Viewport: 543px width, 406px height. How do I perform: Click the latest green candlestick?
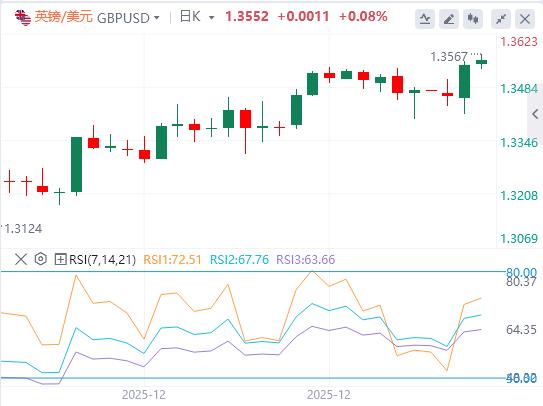coord(481,62)
